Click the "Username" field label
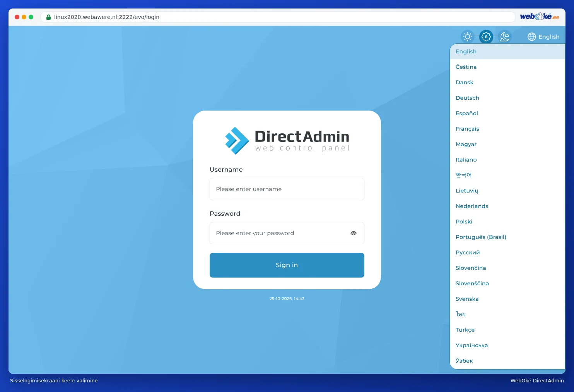The image size is (574, 392). click(x=226, y=170)
